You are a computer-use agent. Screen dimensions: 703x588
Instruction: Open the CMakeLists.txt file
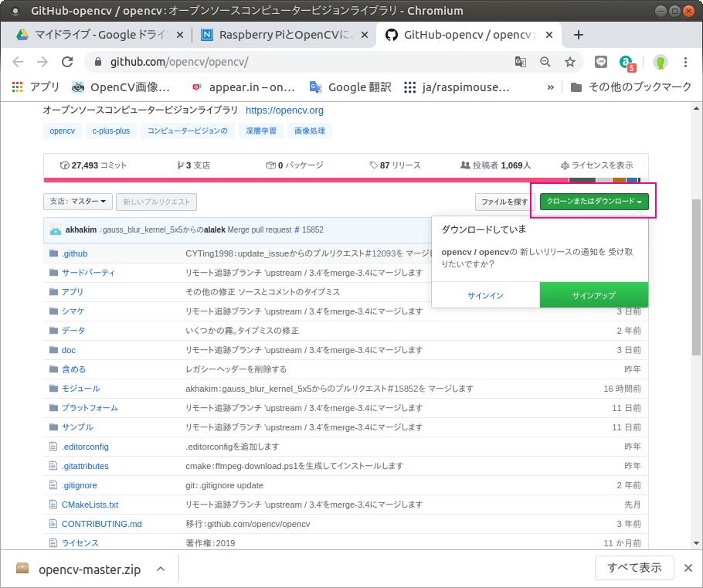coord(90,505)
